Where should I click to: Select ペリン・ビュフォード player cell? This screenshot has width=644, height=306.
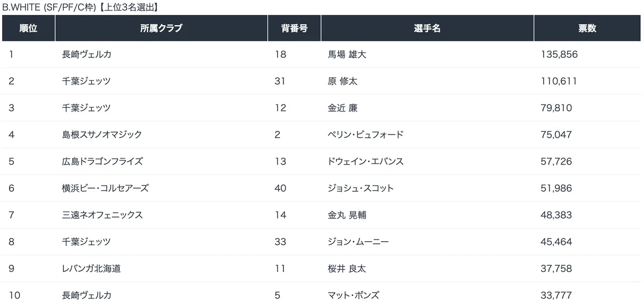(x=365, y=135)
